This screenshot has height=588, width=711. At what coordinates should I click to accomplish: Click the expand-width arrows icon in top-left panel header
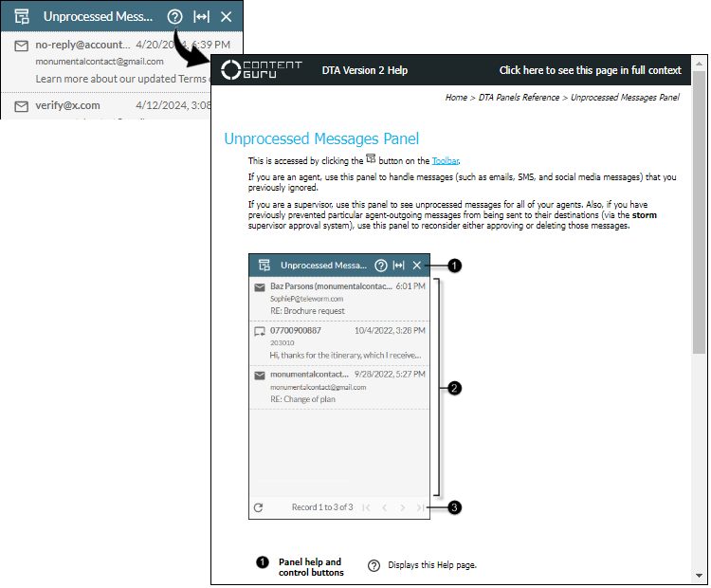200,16
